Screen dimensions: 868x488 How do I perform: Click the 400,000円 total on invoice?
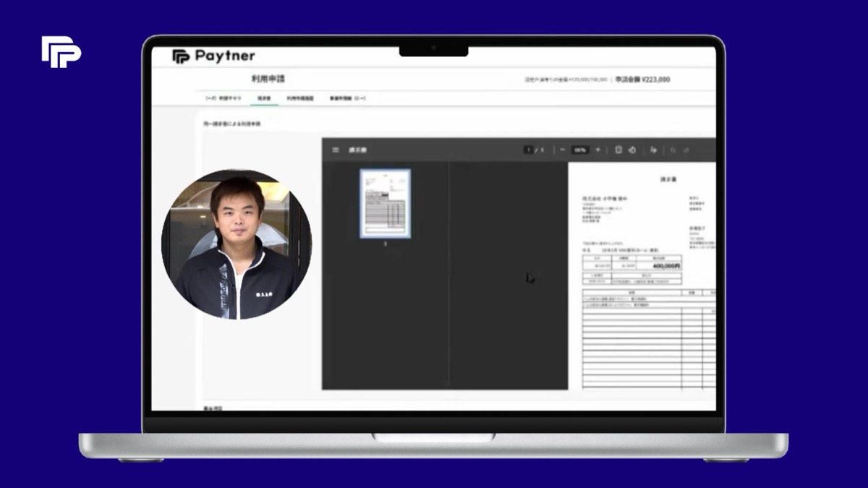click(665, 265)
